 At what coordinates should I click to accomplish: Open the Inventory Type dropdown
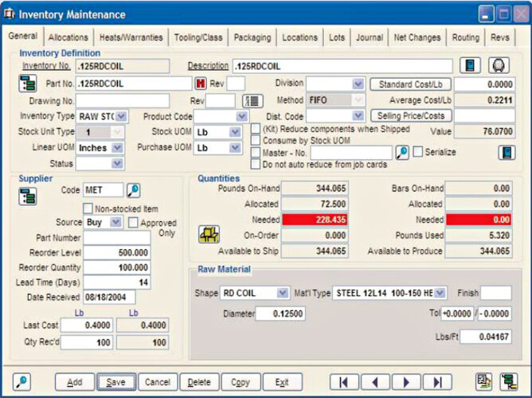121,116
